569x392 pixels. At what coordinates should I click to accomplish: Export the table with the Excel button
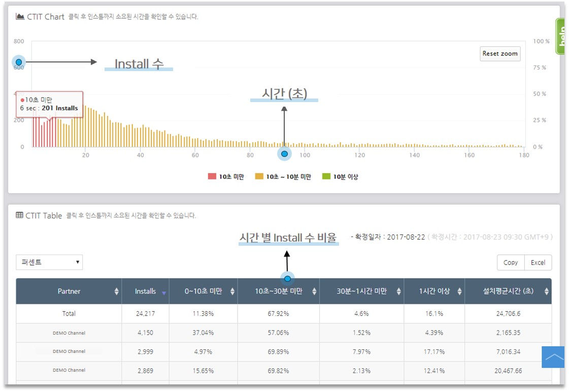click(538, 263)
